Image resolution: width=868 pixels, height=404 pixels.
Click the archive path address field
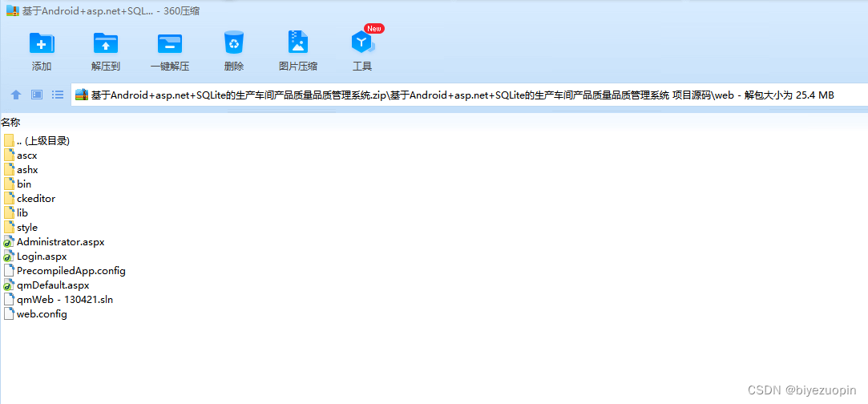point(470,95)
